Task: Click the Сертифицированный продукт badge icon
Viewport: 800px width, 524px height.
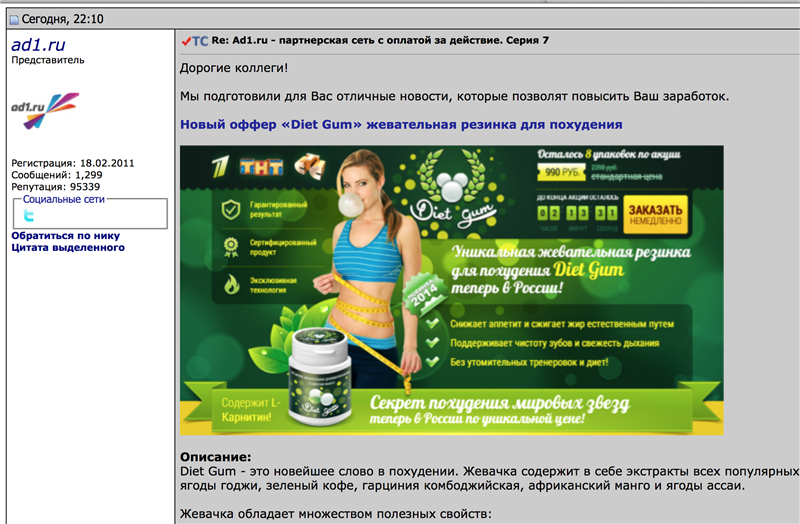Action: pyautogui.click(x=231, y=247)
